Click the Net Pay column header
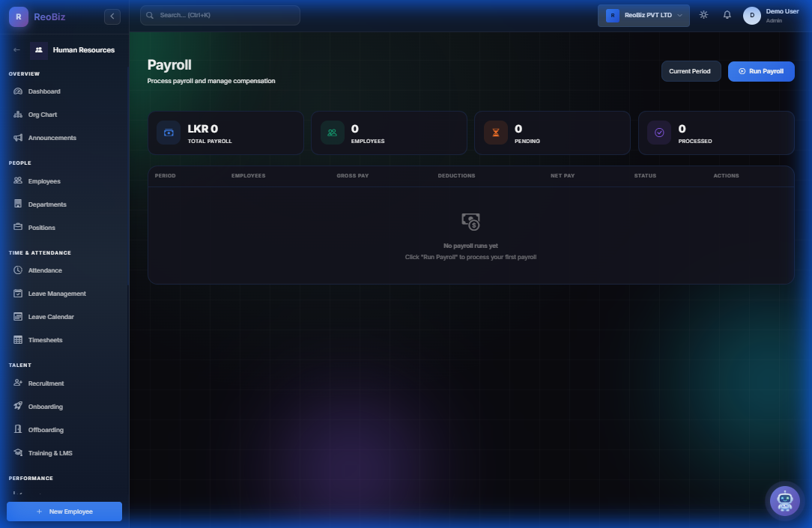The height and width of the screenshot is (528, 812). point(563,176)
